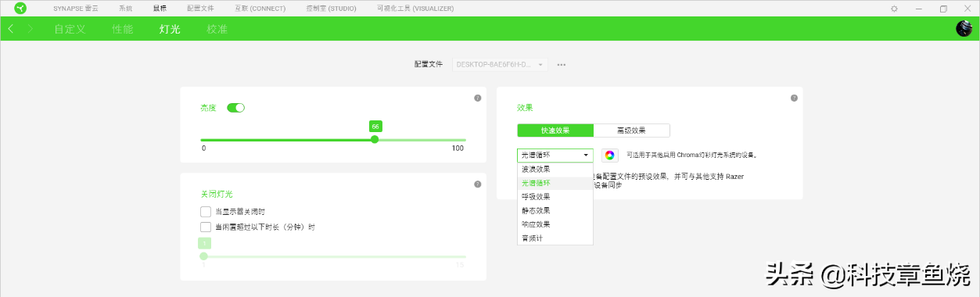Viewport: 980px width, 297px height.
Task: Open the user profile avatar
Action: click(964, 29)
